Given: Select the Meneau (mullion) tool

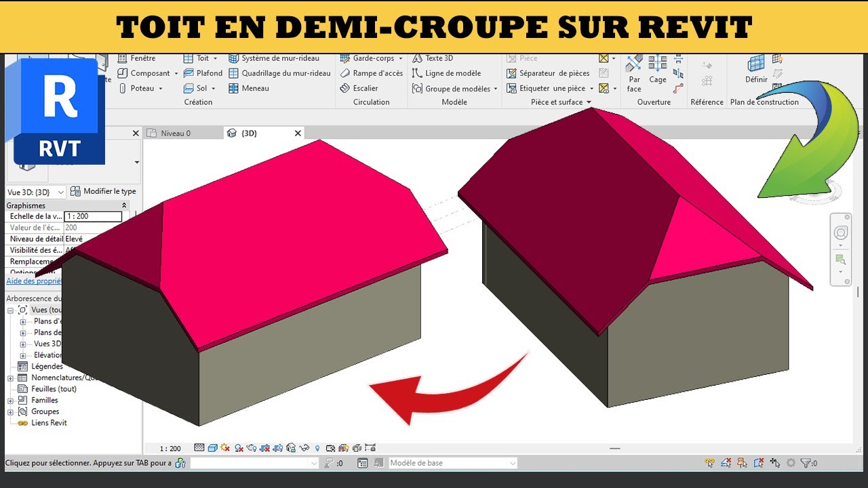Looking at the screenshot, I should [249, 88].
